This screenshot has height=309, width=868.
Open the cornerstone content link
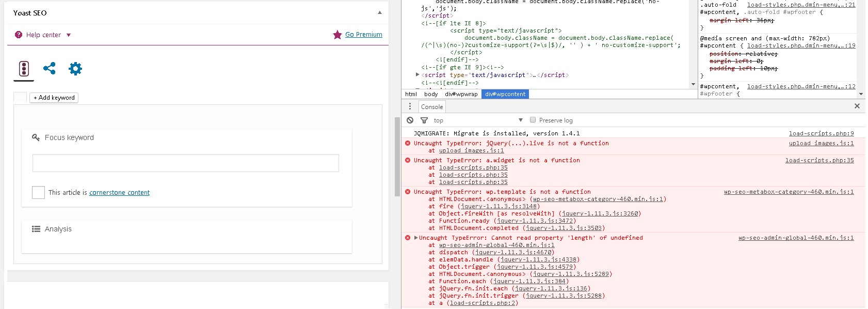click(119, 193)
